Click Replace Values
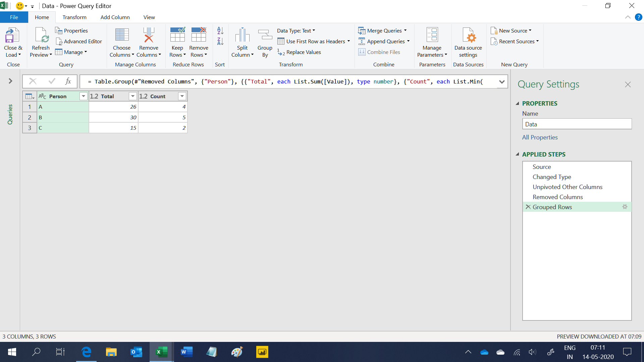This screenshot has height=362, width=644. (299, 52)
